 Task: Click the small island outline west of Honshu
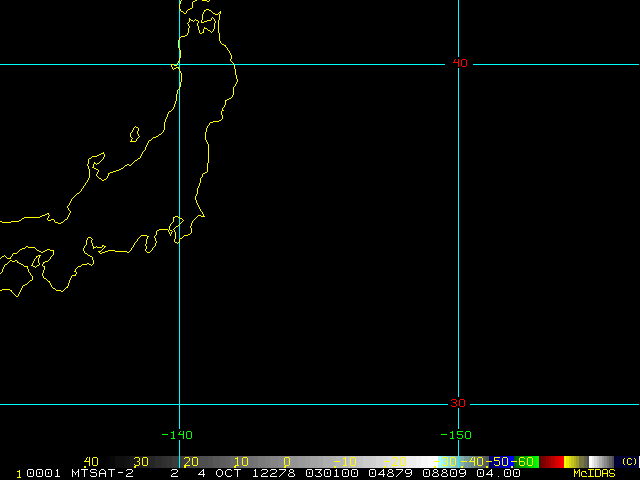click(x=134, y=133)
